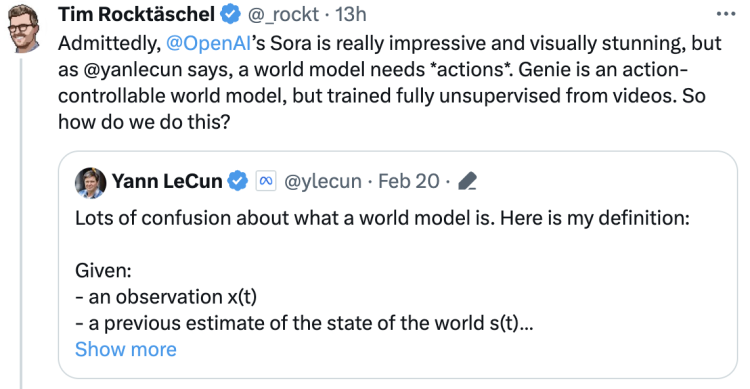Click Yann LeCun's profile photo
Viewport: 750px width, 389px height.
click(x=90, y=183)
